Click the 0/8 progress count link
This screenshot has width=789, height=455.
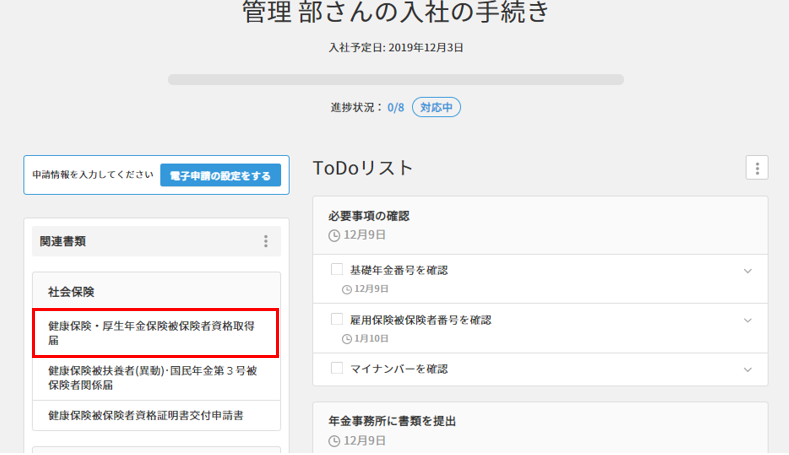click(x=396, y=107)
